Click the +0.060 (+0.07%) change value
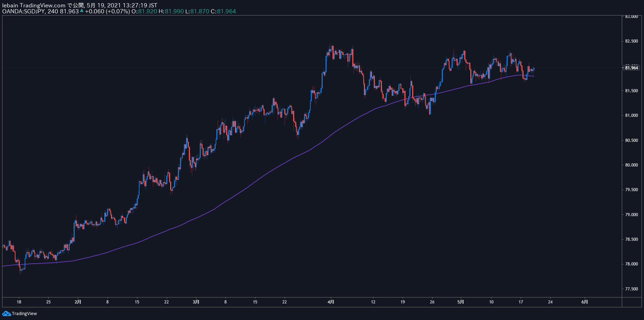This screenshot has height=320, width=644. pyautogui.click(x=107, y=11)
